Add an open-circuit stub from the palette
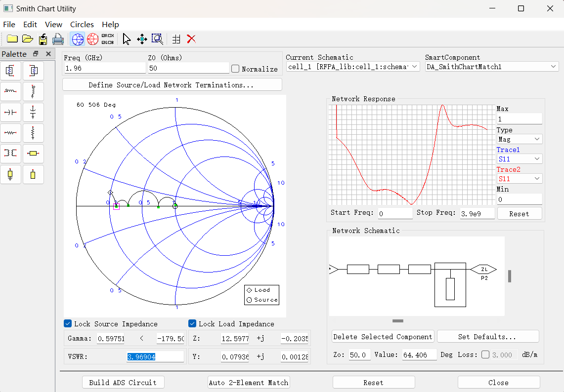 pos(33,174)
